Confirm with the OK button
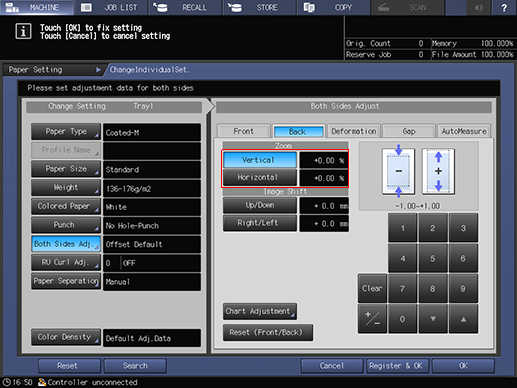This screenshot has height=388, width=517. coord(463,366)
